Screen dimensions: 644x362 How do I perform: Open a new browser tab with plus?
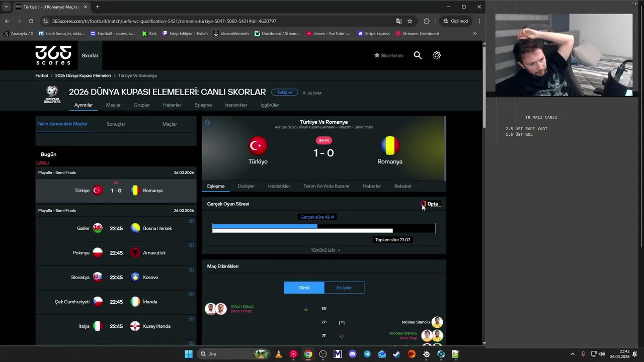coord(98,7)
